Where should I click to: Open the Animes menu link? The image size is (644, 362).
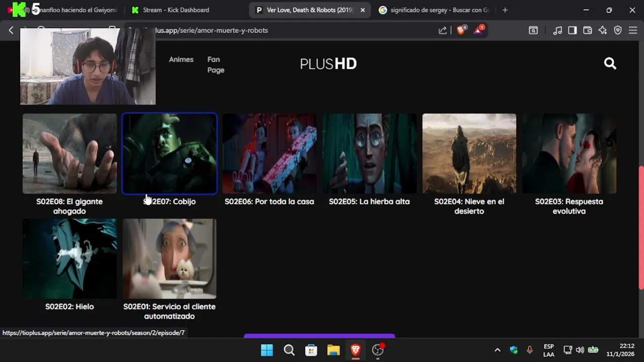181,59
